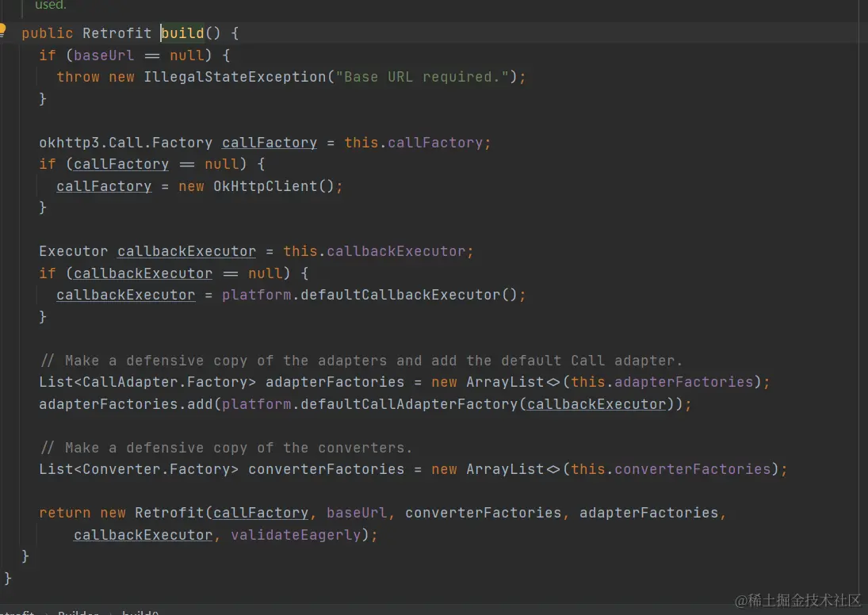Click List<CallAdapter.Factory> type declaration

coord(147,382)
